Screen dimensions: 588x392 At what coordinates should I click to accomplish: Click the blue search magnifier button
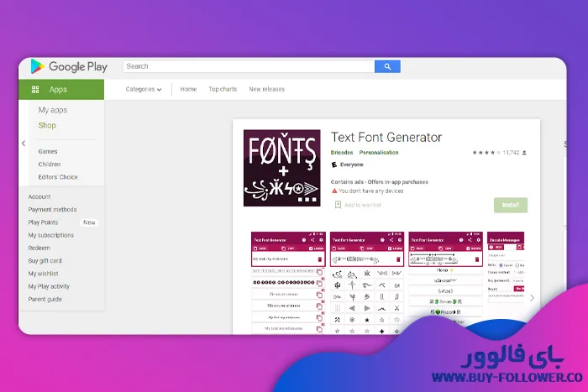387,66
